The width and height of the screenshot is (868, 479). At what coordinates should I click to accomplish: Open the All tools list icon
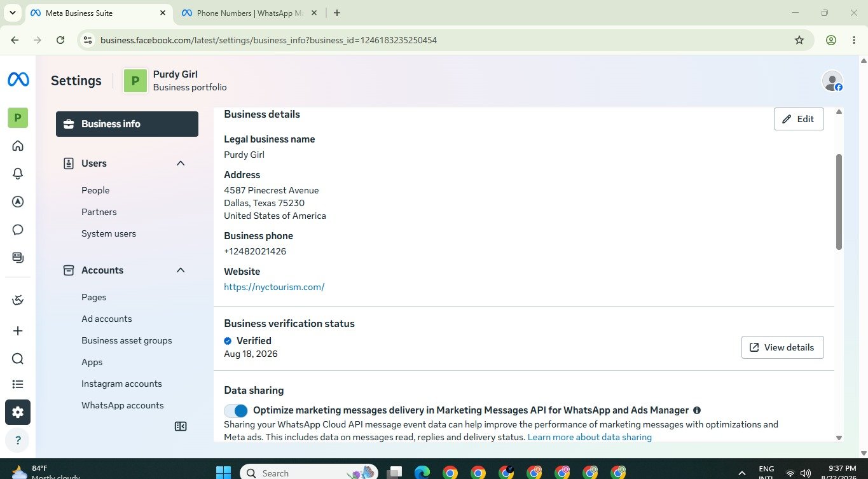pyautogui.click(x=18, y=384)
